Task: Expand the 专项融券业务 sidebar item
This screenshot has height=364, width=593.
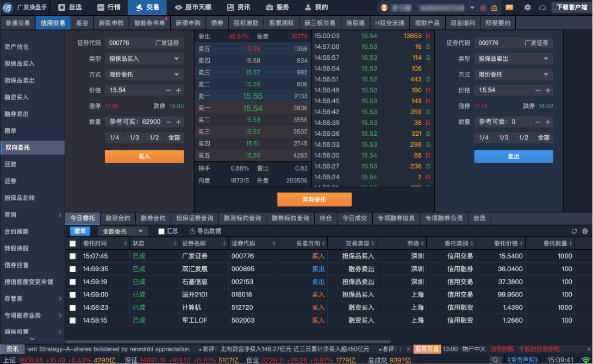Action: pyautogui.click(x=60, y=315)
